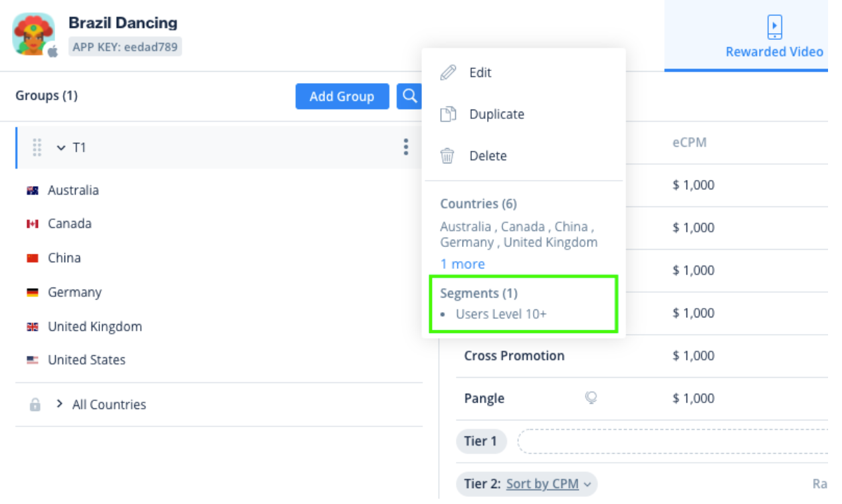Click the Brazil Dancing app icon

(x=33, y=35)
